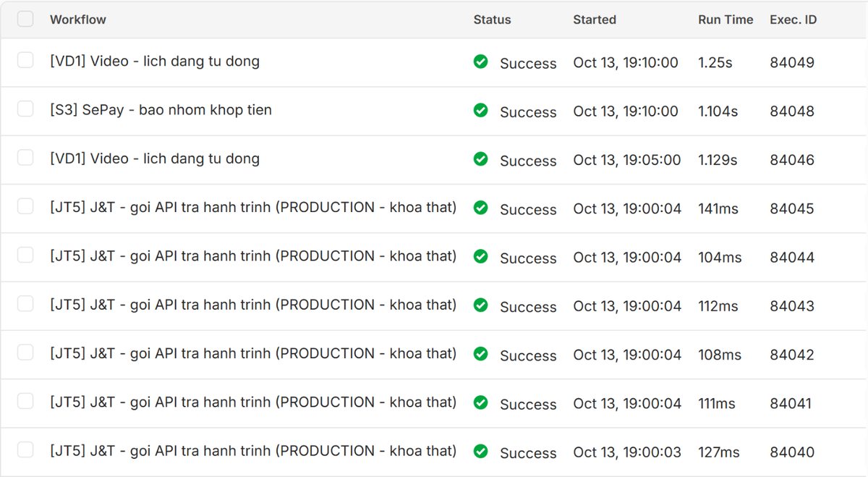Tick the select-all checkbox in the header

25,20
